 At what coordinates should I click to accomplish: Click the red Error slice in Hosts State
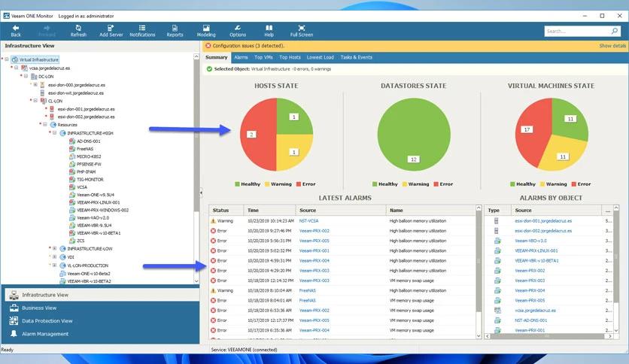tap(257, 135)
